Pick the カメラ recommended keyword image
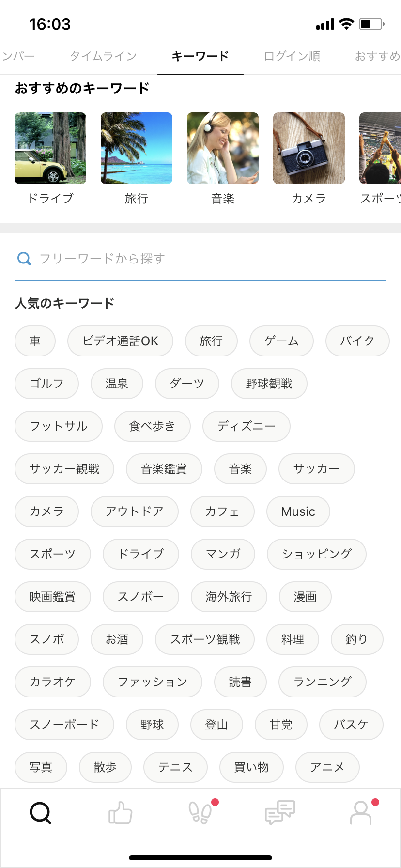 tap(309, 148)
